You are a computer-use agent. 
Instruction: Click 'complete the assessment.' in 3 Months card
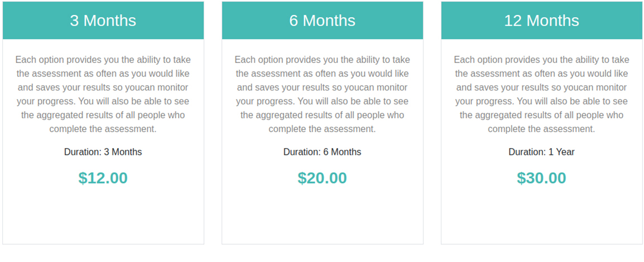103,129
